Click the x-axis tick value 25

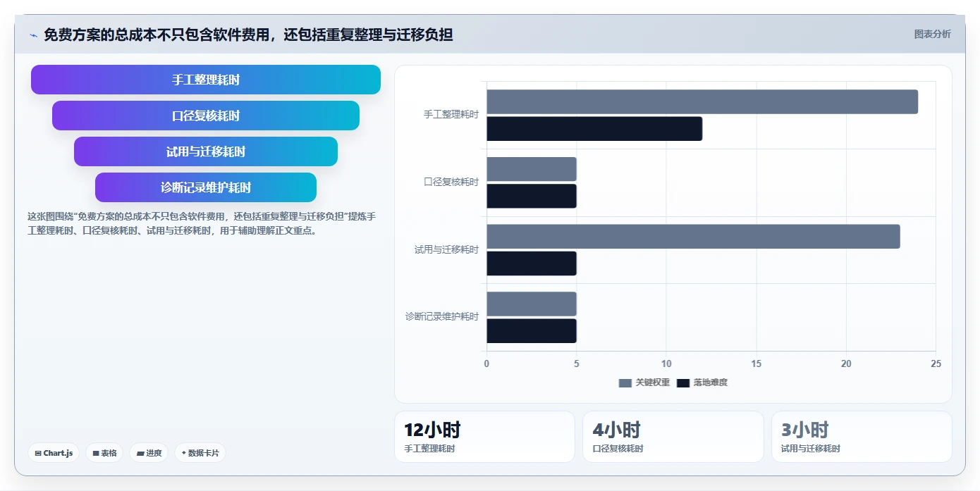[x=936, y=364]
